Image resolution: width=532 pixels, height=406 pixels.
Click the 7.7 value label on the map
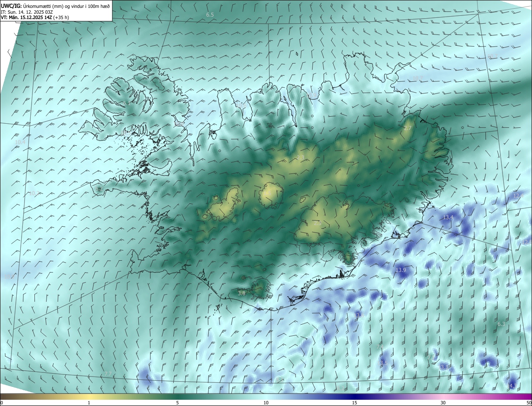108,374
